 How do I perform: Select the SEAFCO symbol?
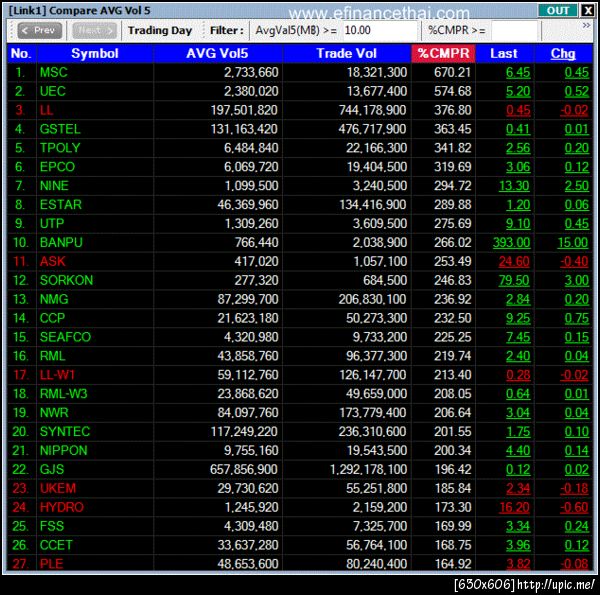[x=65, y=337]
